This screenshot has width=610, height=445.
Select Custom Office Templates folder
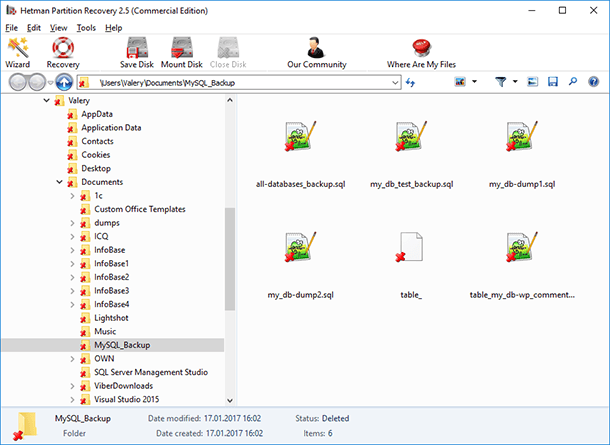pyautogui.click(x=140, y=209)
